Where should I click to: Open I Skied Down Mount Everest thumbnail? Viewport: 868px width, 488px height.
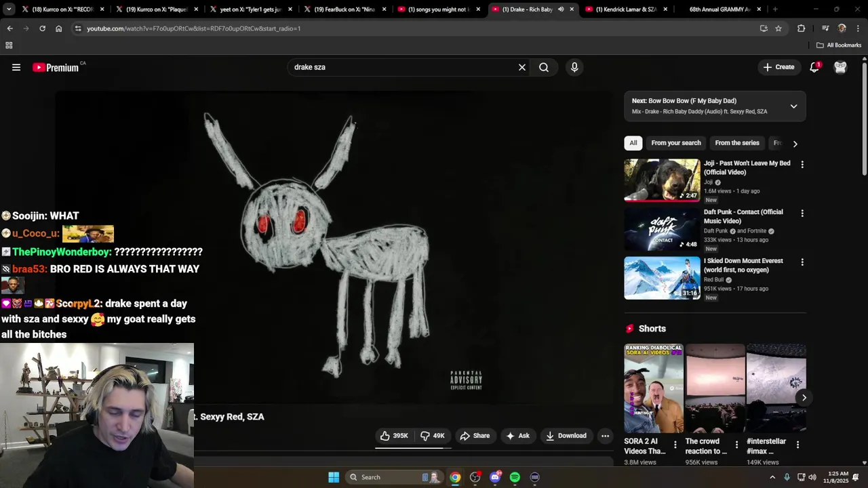click(662, 278)
